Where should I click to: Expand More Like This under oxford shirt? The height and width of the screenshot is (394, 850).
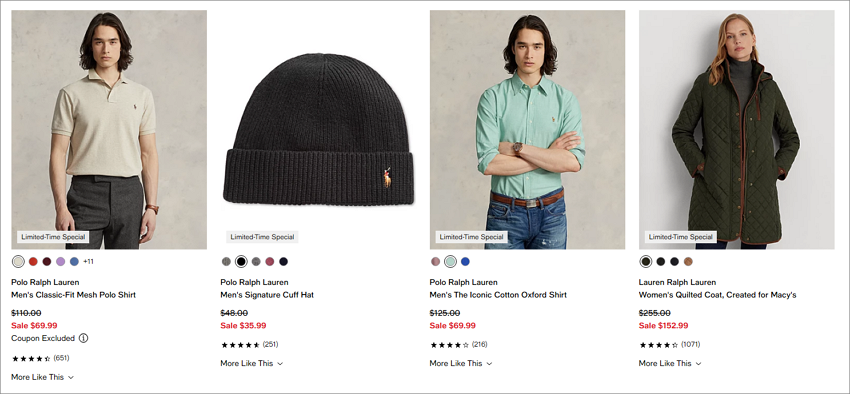click(x=461, y=364)
